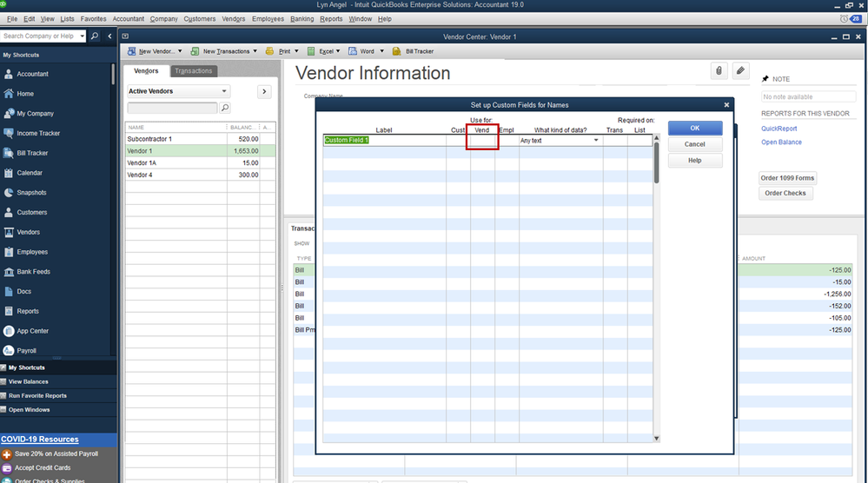This screenshot has height=483, width=868.
Task: Expand vendor list view with the arrow button
Action: pos(264,91)
